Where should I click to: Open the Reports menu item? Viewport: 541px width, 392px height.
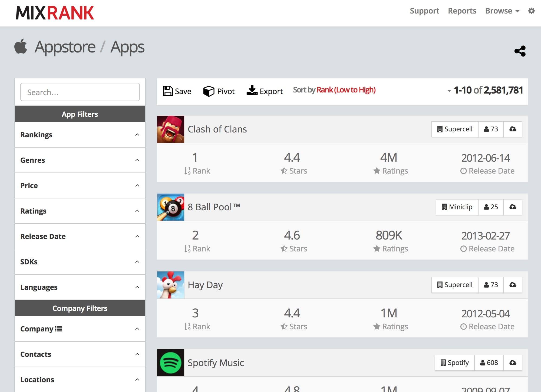pos(462,11)
